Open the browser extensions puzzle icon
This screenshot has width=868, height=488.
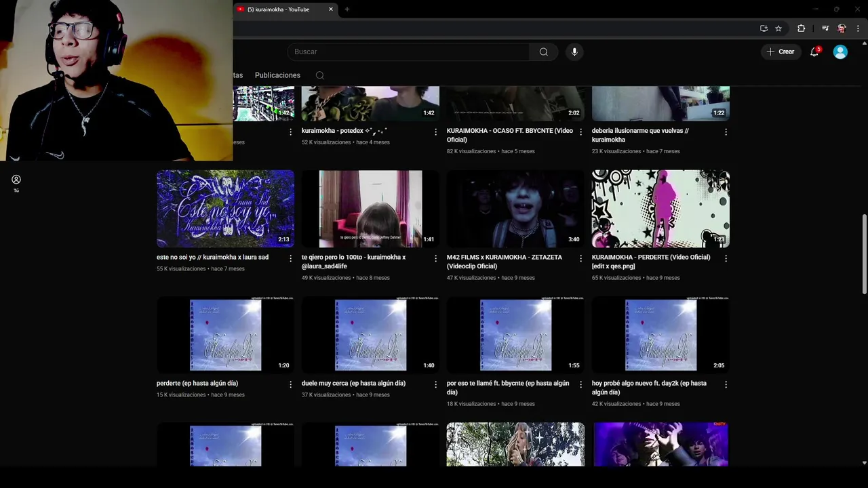(x=802, y=28)
